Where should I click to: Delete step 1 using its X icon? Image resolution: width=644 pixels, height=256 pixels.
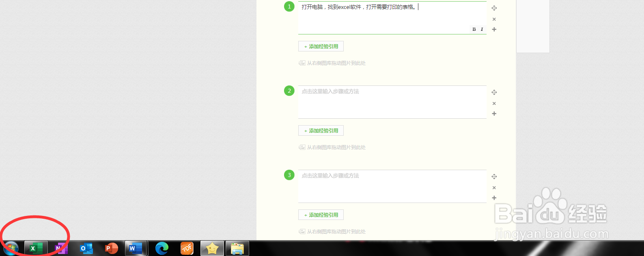pos(494,19)
